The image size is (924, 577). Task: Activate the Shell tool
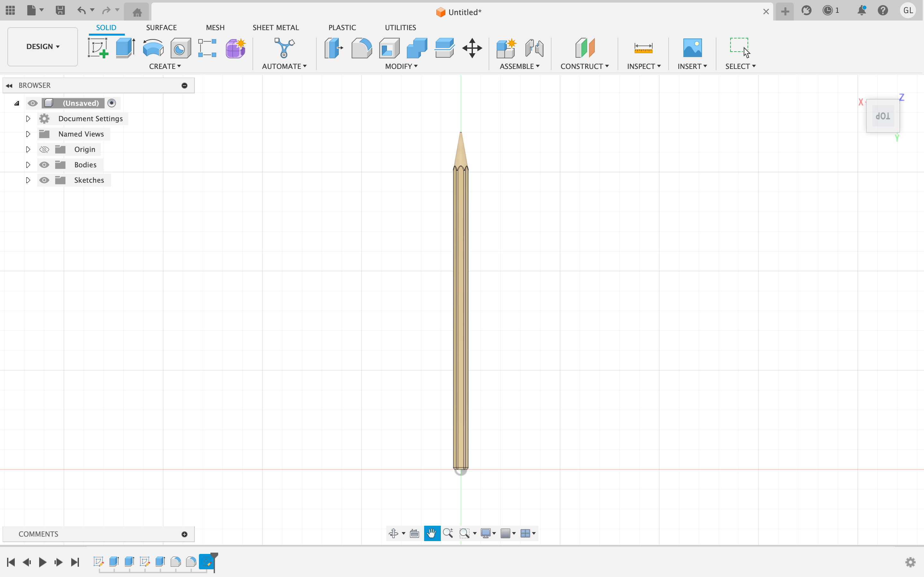coord(389,48)
